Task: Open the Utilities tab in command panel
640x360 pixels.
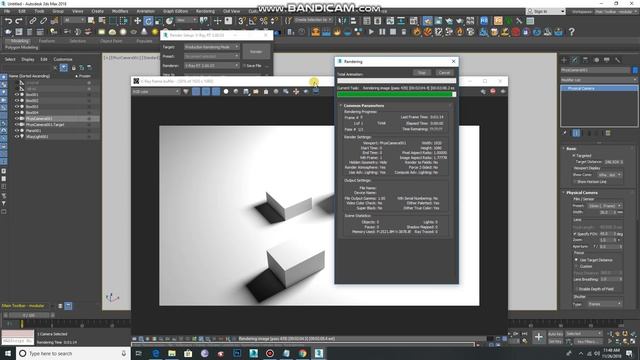Action: tap(618, 60)
